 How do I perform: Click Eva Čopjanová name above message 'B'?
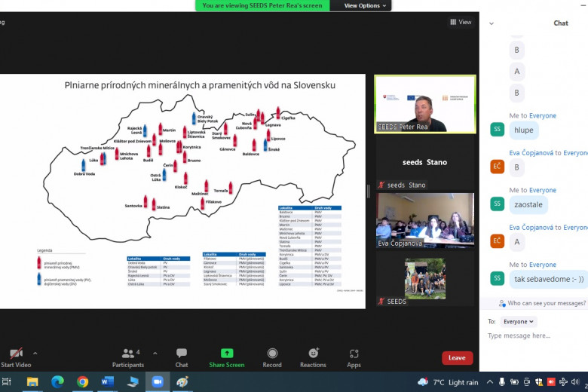coord(531,153)
